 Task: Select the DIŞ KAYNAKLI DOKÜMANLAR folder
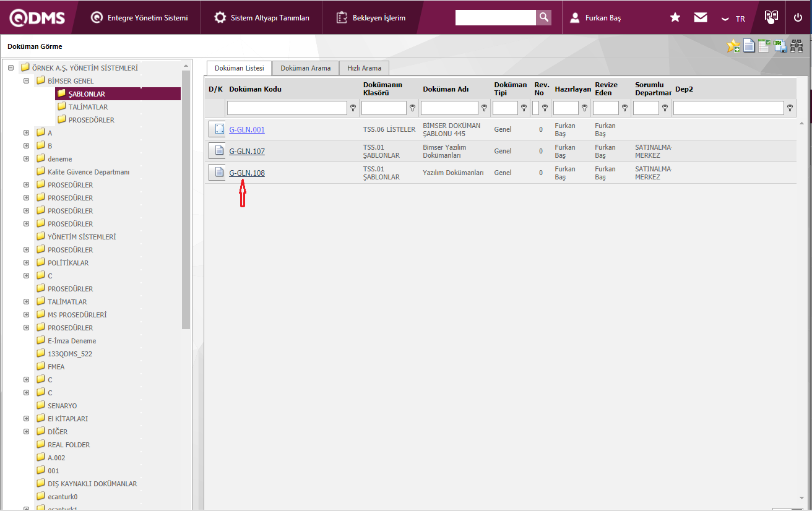click(92, 484)
